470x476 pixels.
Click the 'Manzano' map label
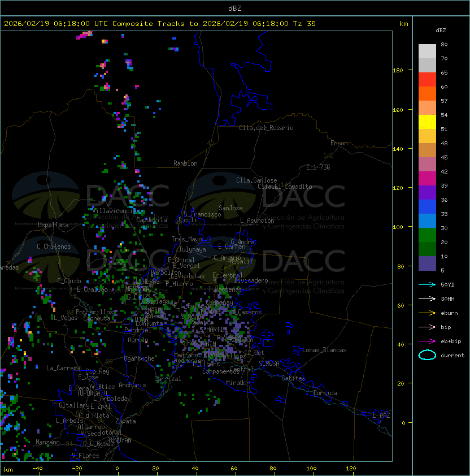coord(47,442)
